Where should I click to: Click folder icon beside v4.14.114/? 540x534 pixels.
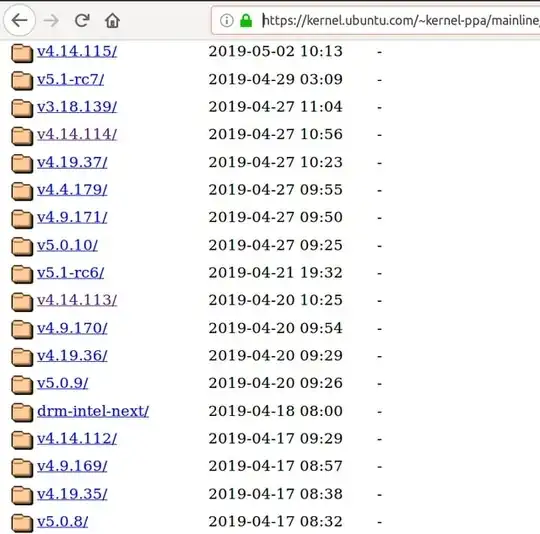coord(22,136)
